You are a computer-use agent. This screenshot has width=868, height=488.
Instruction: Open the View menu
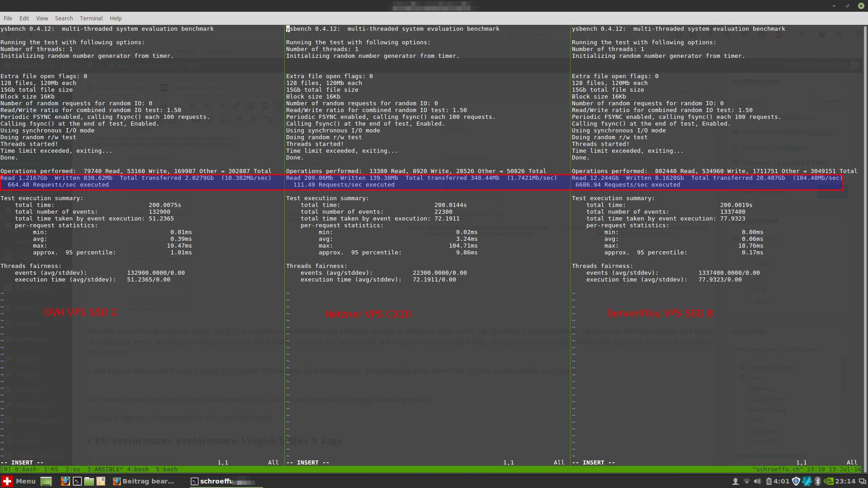(42, 18)
